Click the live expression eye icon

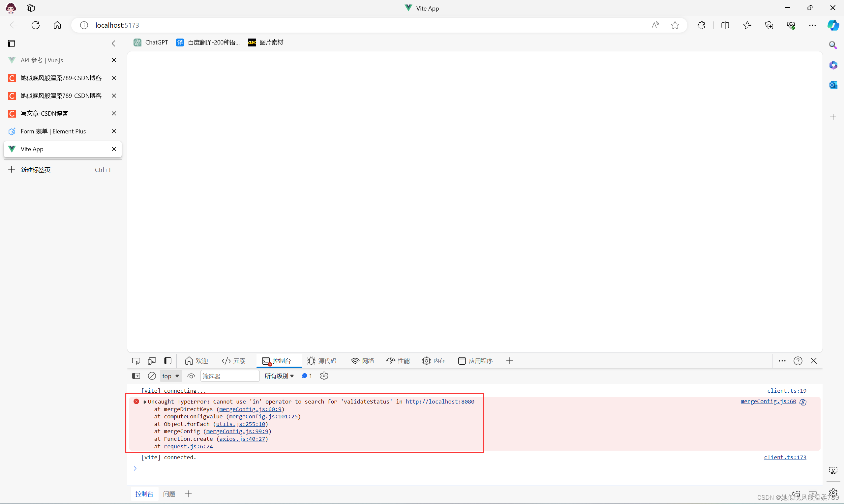(x=191, y=376)
